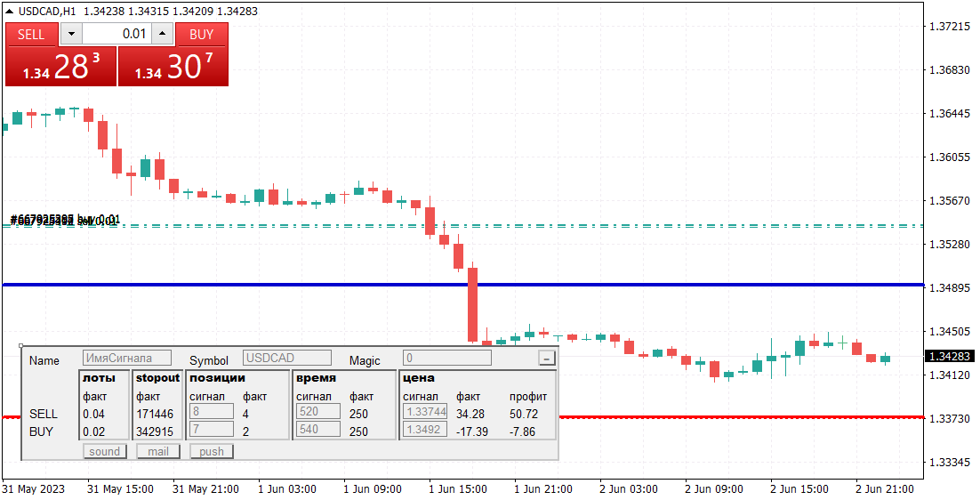Collapse the signal panel with the minus button

click(x=547, y=359)
